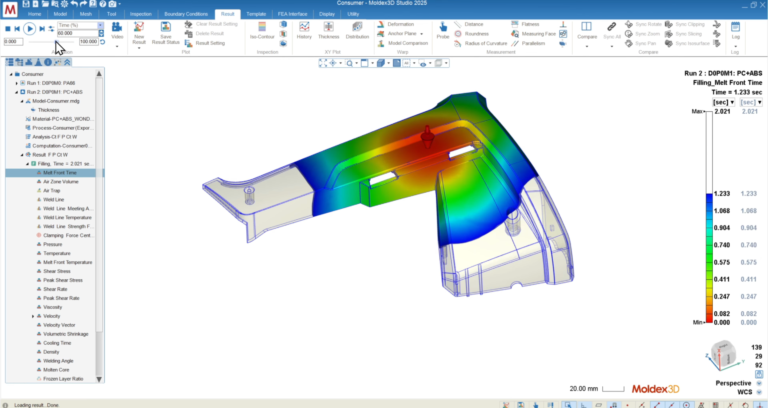Open the Boundary Conditions tab
The width and height of the screenshot is (768, 408).
[186, 14]
